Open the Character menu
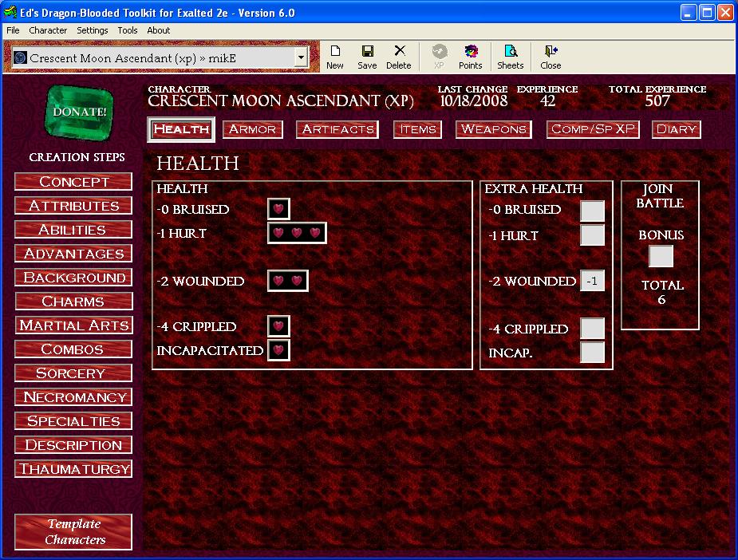 48,30
